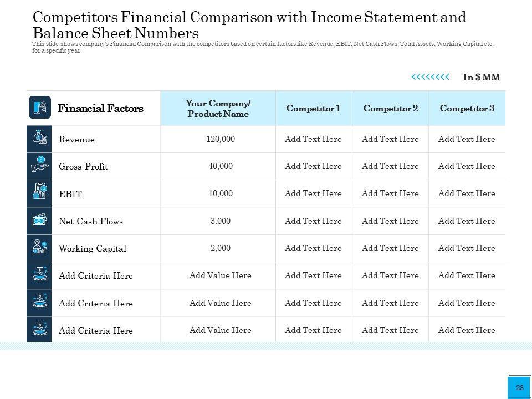Click the 40,000 gross profit value

coord(221,166)
